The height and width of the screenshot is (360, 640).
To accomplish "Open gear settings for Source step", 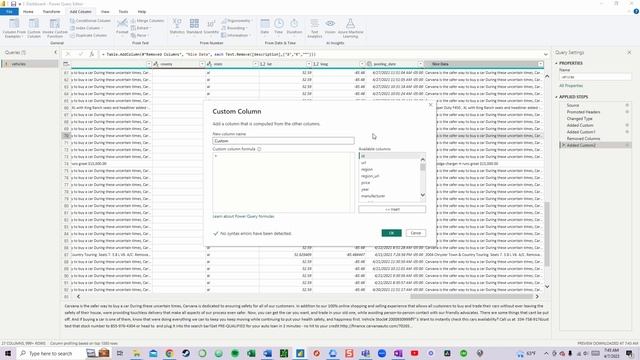I will tap(627, 105).
